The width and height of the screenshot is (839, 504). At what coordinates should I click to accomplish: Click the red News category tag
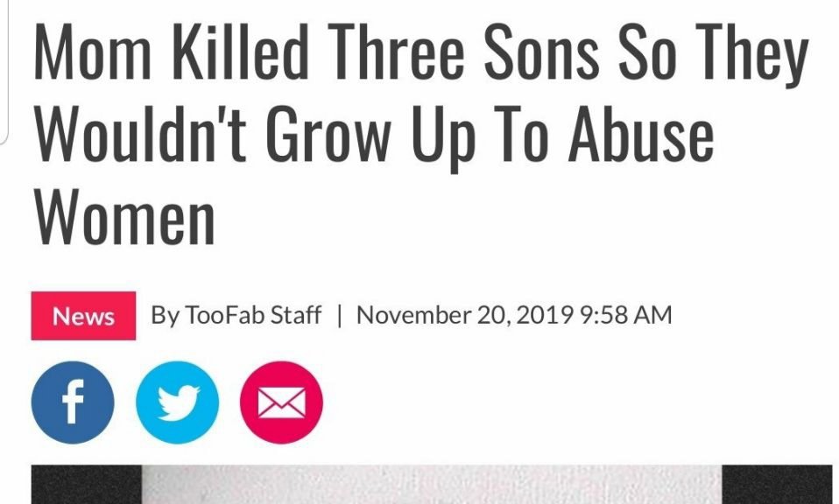coord(83,316)
